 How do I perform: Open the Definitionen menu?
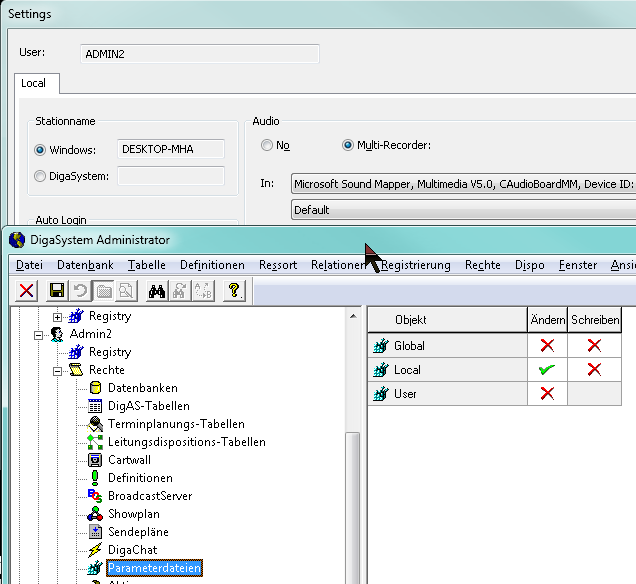click(212, 265)
